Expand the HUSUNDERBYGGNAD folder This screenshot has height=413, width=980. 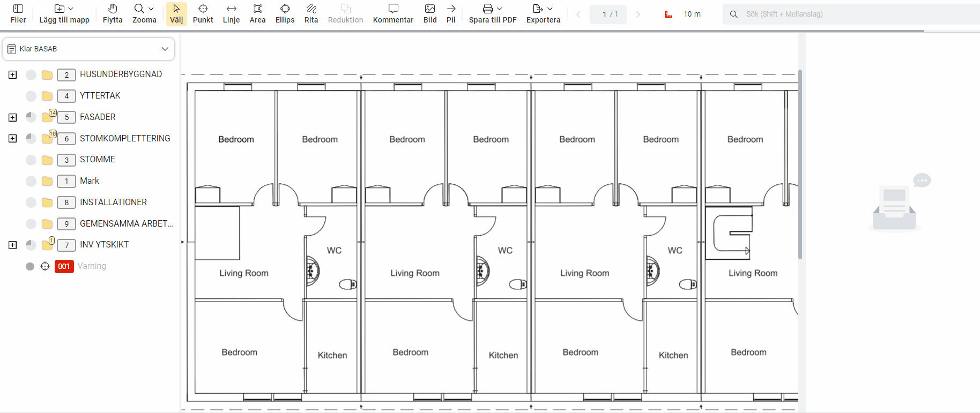pos(13,74)
